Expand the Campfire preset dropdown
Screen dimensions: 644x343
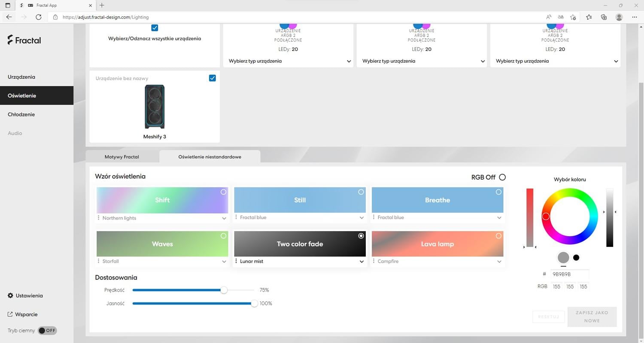pyautogui.click(x=499, y=262)
